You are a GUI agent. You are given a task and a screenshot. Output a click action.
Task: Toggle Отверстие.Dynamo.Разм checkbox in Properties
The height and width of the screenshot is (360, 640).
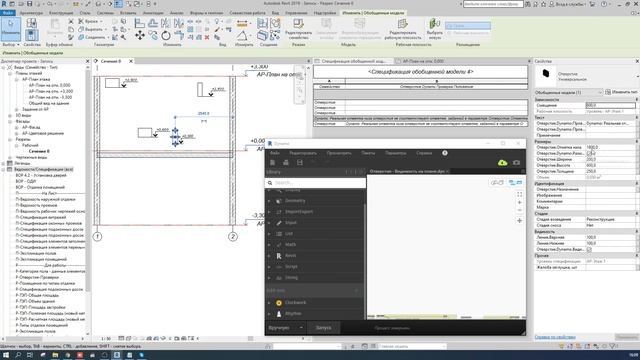(x=589, y=153)
